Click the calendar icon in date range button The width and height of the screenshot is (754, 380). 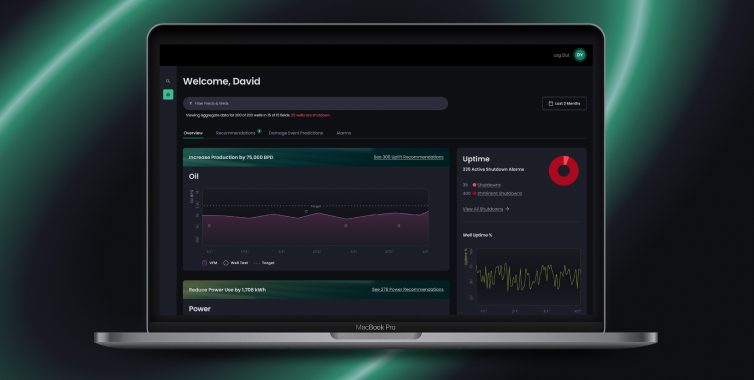[x=551, y=103]
